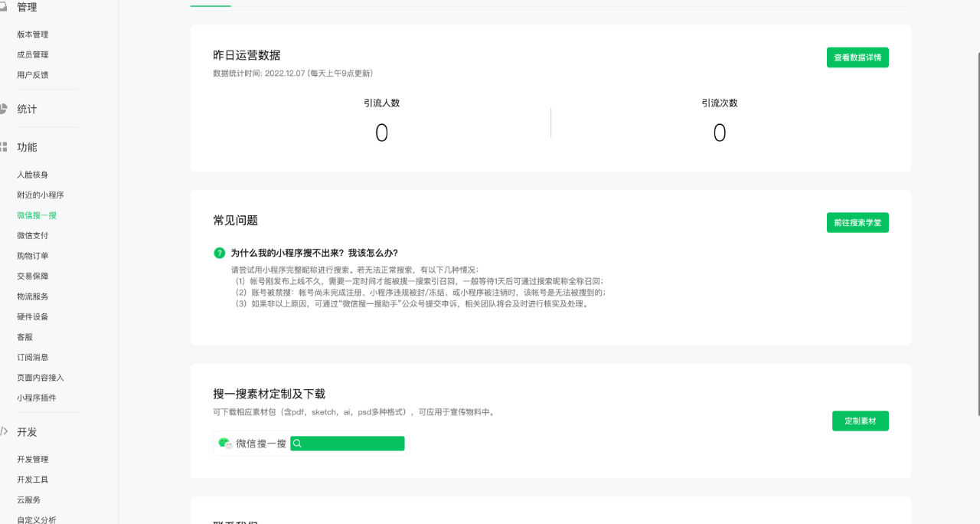Open 页面内容接入 in sidebar
The width and height of the screenshot is (980, 524).
pyautogui.click(x=41, y=378)
